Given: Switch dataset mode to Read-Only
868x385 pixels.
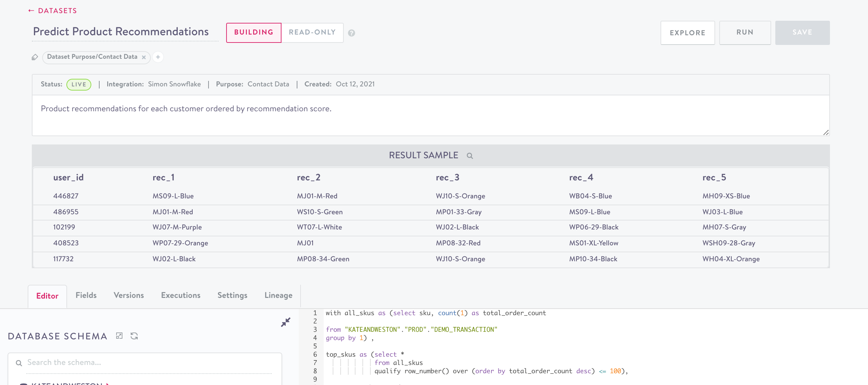Looking at the screenshot, I should [312, 32].
